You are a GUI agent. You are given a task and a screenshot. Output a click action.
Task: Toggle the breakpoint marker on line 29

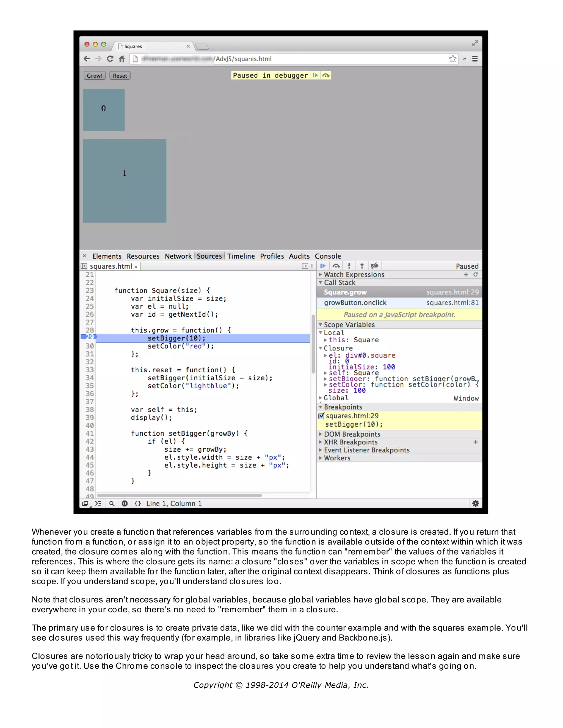click(89, 337)
